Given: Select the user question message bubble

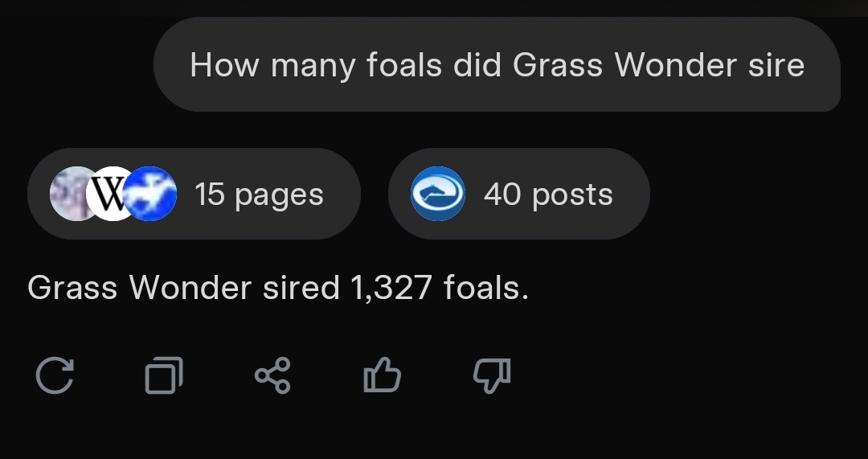Looking at the screenshot, I should (497, 64).
